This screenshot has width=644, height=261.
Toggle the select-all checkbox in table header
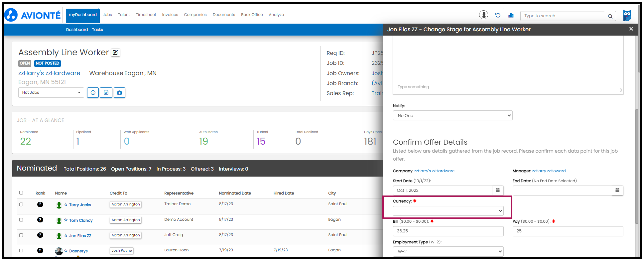coord(21,193)
